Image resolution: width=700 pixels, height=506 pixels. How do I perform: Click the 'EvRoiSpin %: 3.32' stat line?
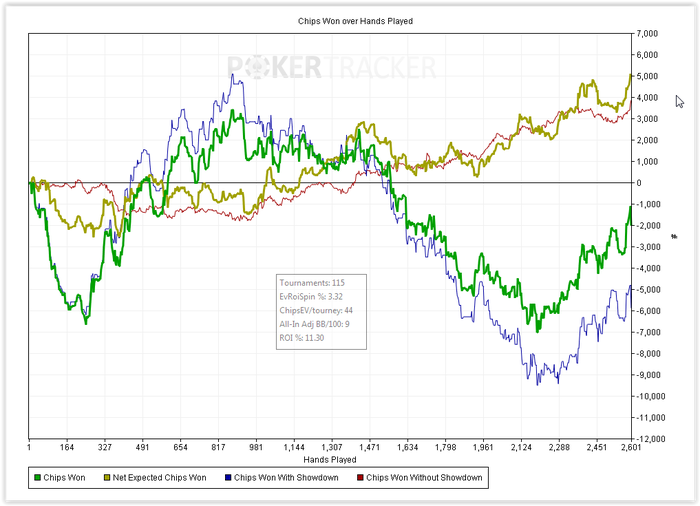click(311, 297)
